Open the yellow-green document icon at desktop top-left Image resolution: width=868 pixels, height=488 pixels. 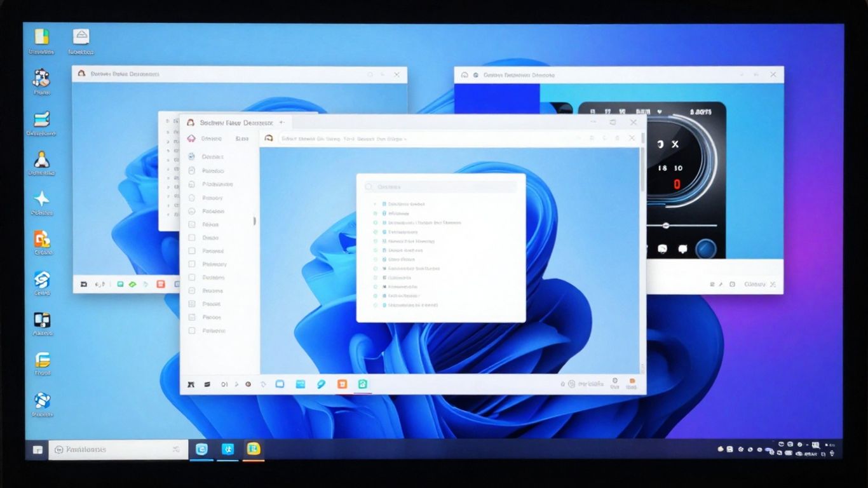pyautogui.click(x=42, y=36)
